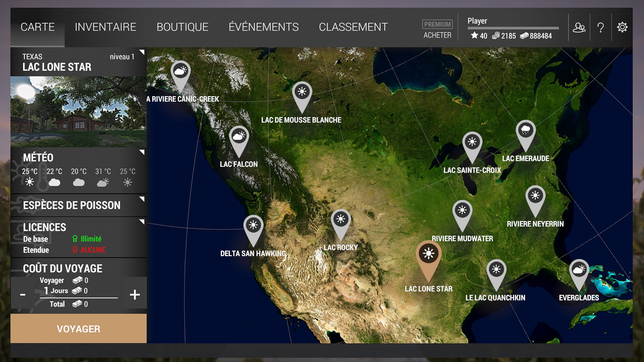Click the Player name label
Viewport: 644px width, 362px height.
click(x=477, y=21)
